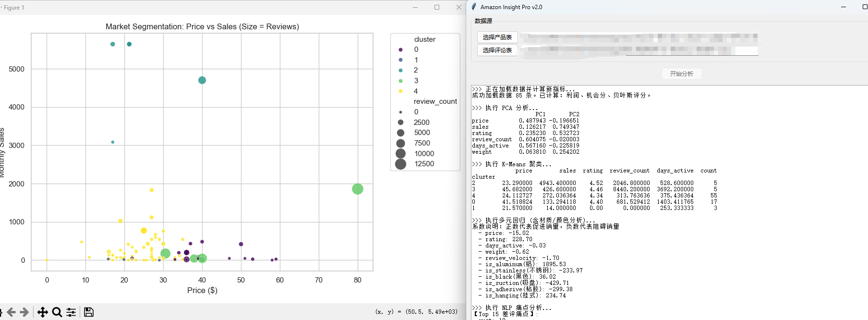This screenshot has height=320, width=868.
Task: Click the Amazon Insight Pro feather icon
Action: tap(474, 7)
